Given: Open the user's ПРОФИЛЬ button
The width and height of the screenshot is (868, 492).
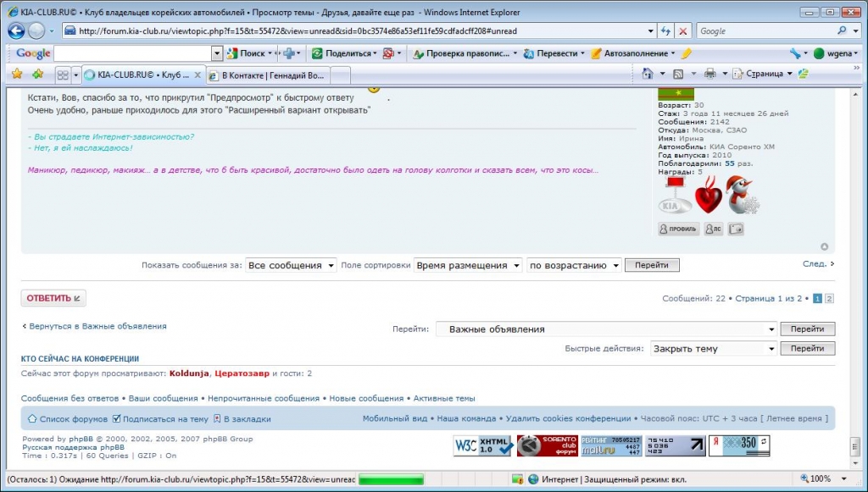Looking at the screenshot, I should (679, 229).
